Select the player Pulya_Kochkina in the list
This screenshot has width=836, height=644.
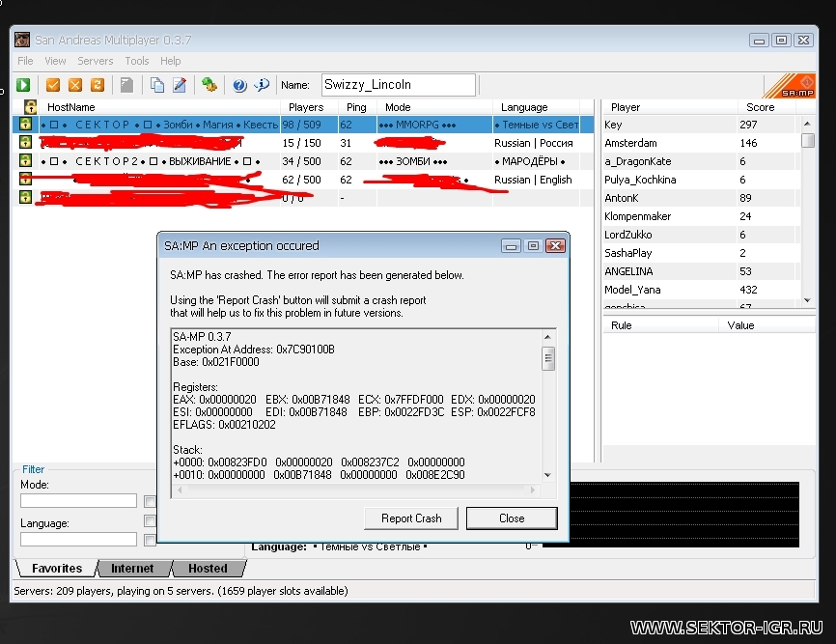pyautogui.click(x=701, y=180)
